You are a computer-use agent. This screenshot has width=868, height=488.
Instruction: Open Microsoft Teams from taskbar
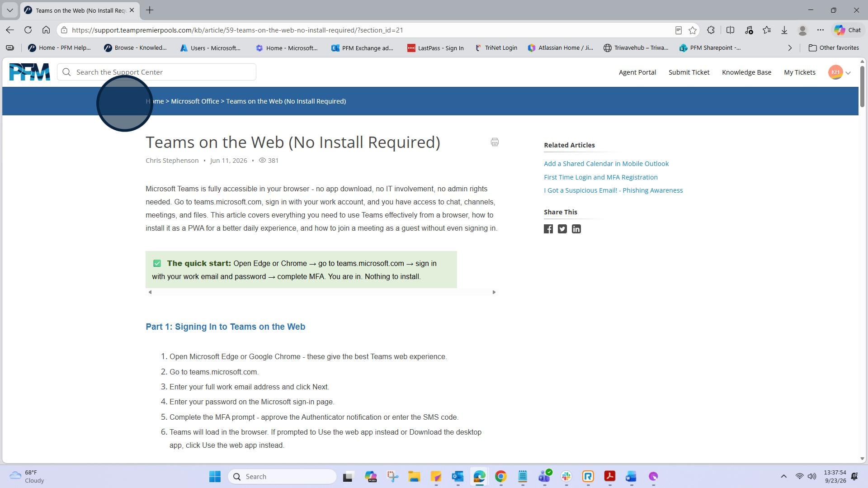pyautogui.click(x=544, y=476)
